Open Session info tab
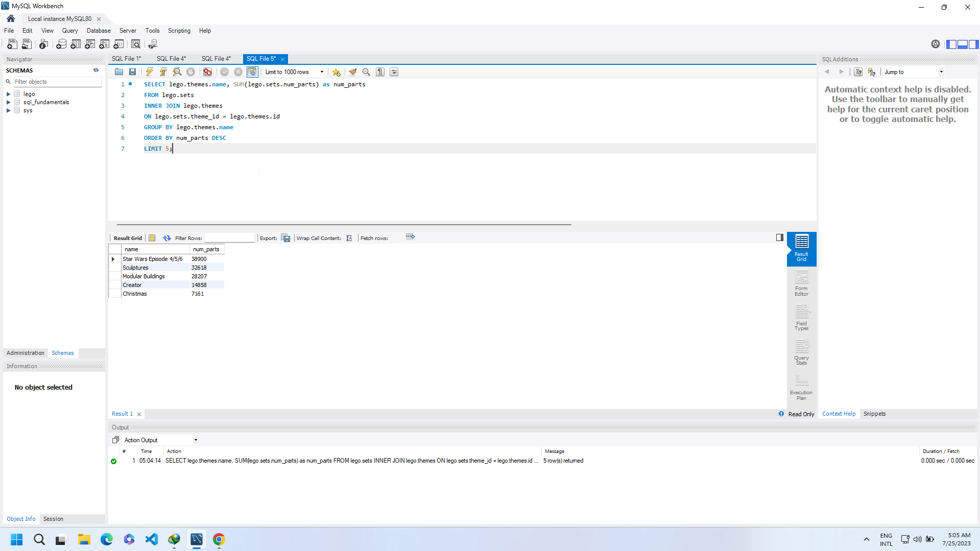980x551 pixels. click(x=53, y=519)
